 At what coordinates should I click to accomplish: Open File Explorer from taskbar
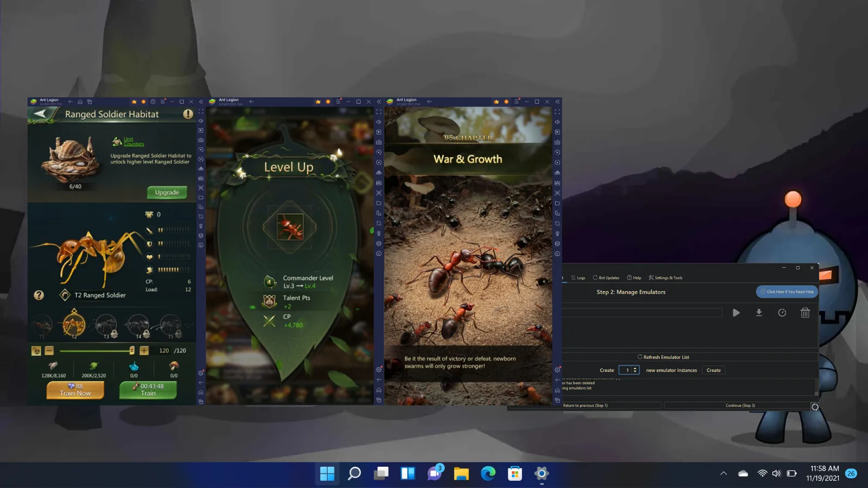coord(461,473)
